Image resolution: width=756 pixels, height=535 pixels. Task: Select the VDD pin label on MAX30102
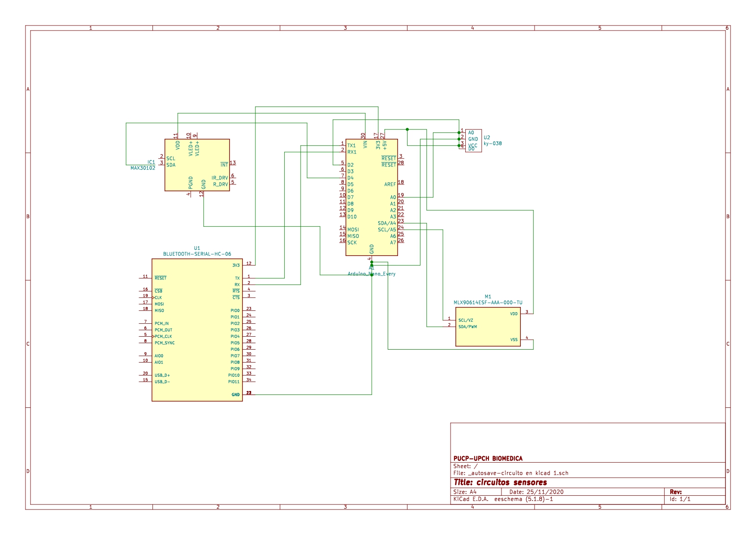tap(178, 145)
